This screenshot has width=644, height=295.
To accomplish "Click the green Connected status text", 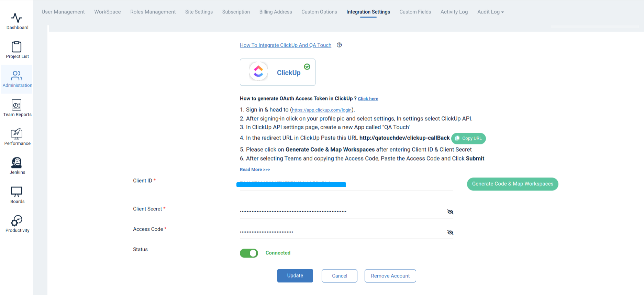I will point(278,253).
